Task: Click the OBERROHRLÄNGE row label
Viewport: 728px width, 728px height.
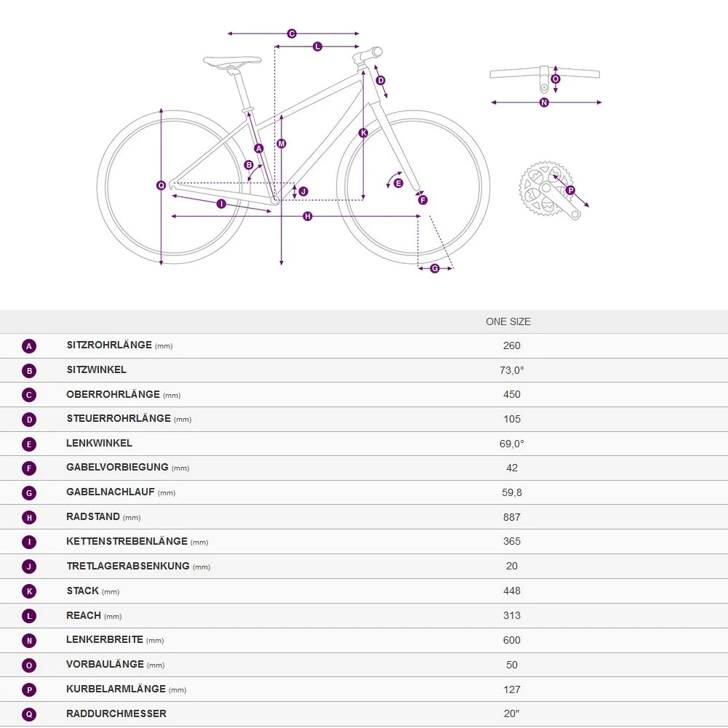Action: pos(113,395)
